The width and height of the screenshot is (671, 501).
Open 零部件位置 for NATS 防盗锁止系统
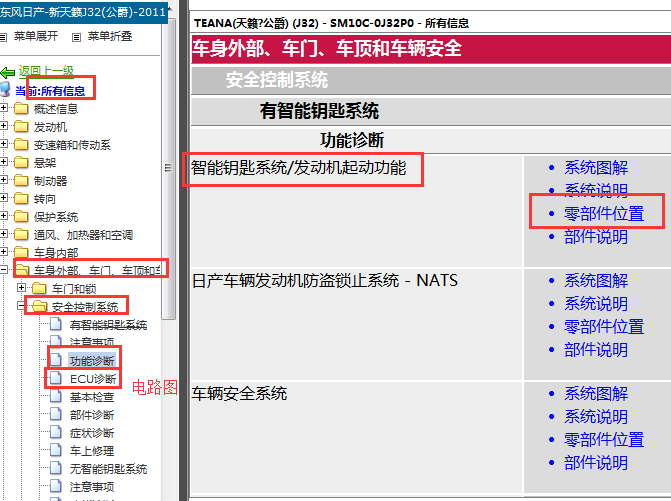604,327
